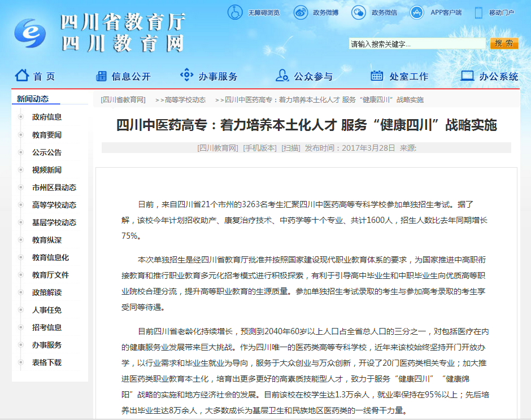Go to 表格下载 in the sidebar
Image resolution: width=531 pixels, height=420 pixels.
coord(47,362)
